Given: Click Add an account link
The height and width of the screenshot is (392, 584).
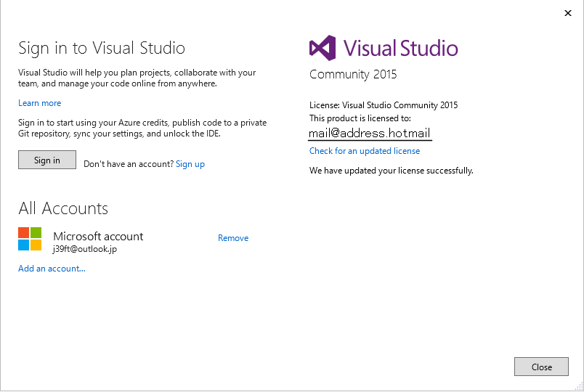Looking at the screenshot, I should coord(52,269).
